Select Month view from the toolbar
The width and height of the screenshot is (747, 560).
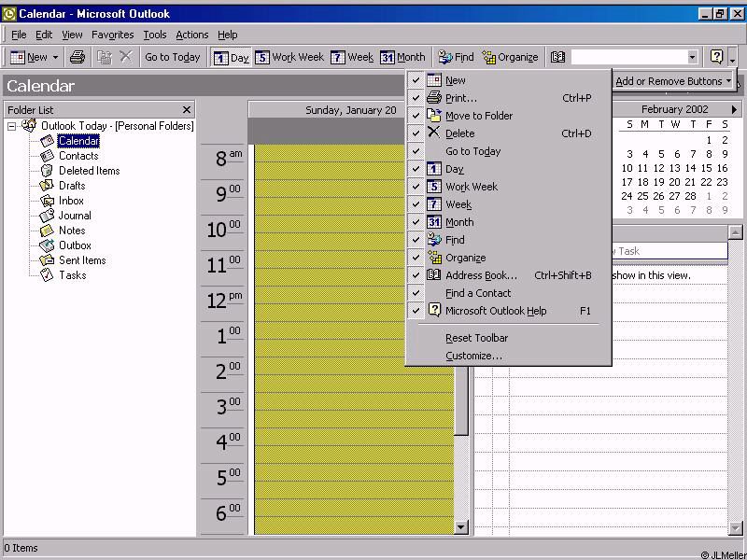click(x=402, y=57)
